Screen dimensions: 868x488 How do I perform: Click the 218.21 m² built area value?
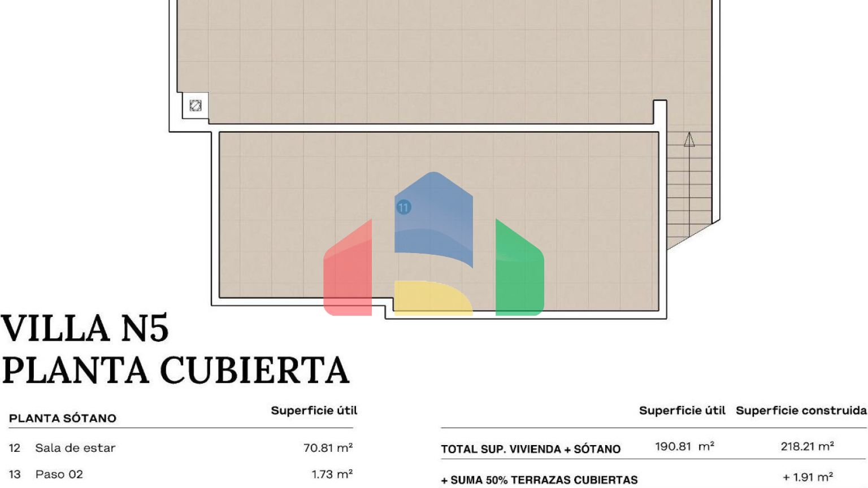tap(807, 447)
